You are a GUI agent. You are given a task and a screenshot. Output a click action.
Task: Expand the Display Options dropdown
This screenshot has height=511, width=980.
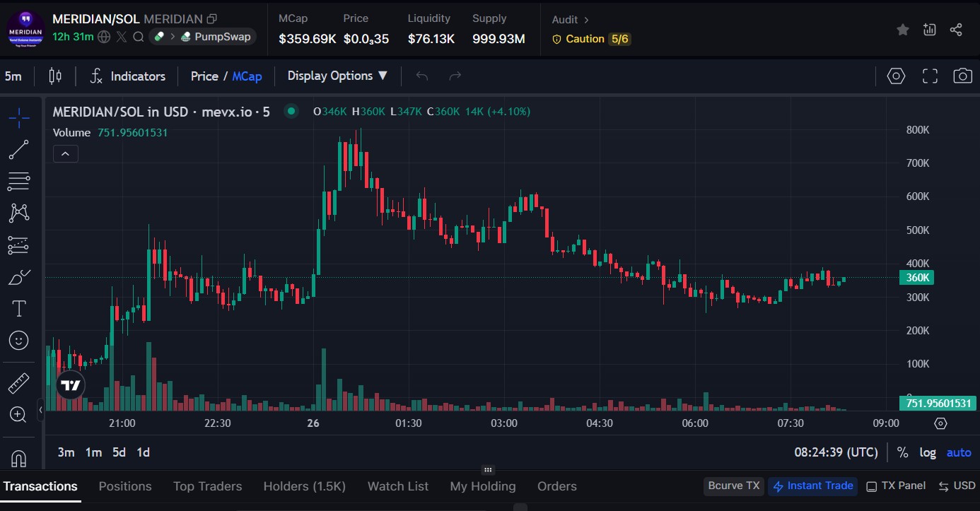[337, 76]
